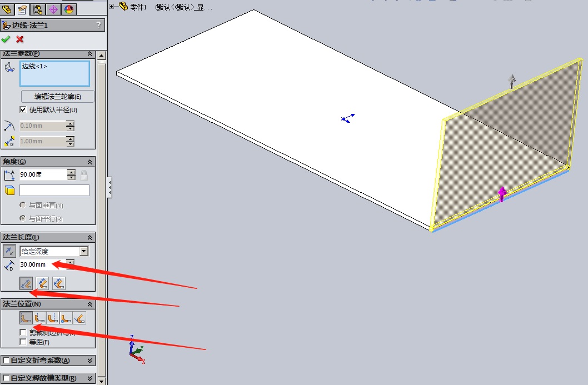The image size is (588, 385).
Task: Expand the 自定义释放槽类型 section
Action: (89, 378)
